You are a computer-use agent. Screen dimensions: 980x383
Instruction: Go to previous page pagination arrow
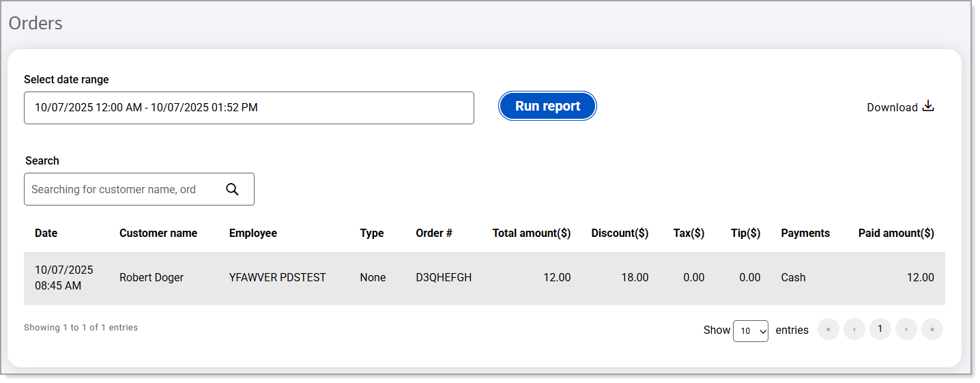pos(854,329)
